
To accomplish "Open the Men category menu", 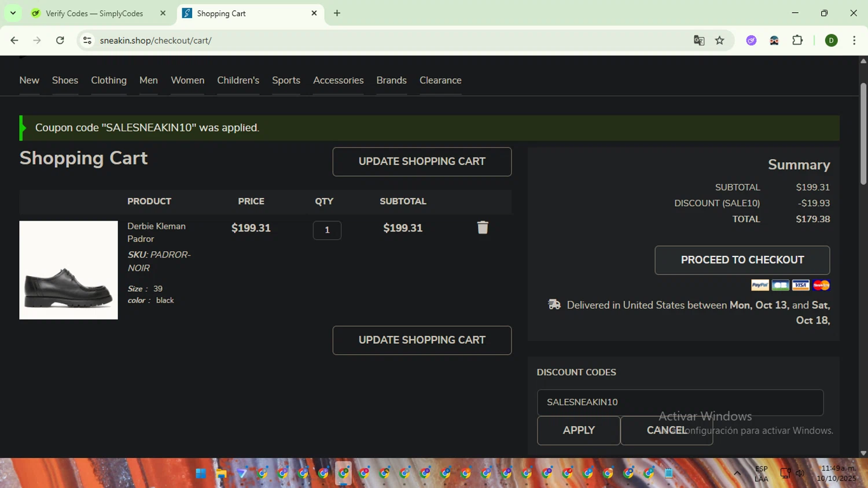I will (149, 80).
